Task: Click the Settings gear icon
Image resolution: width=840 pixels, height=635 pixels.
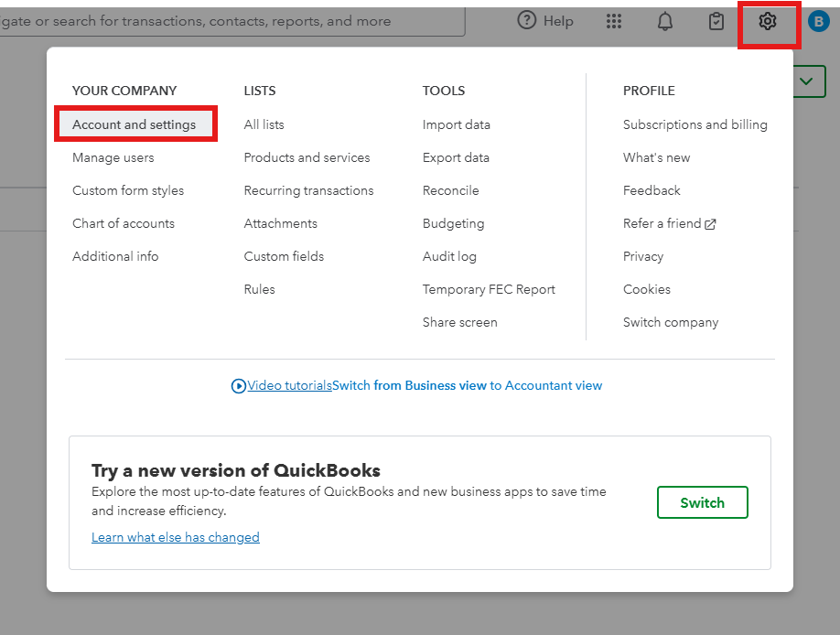Action: [767, 21]
